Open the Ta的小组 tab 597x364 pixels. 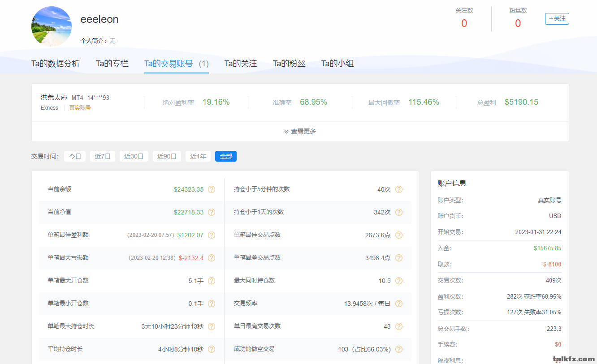coord(337,64)
